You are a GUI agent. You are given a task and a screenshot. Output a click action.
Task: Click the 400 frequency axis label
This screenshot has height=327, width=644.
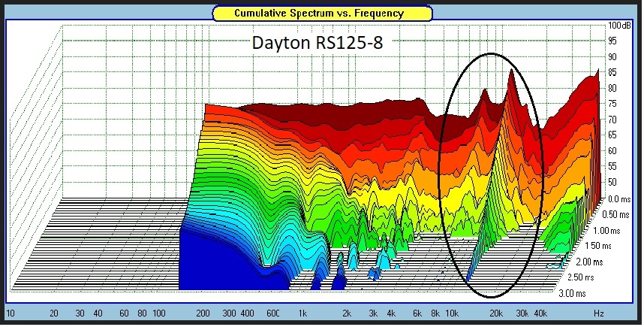[x=247, y=313]
